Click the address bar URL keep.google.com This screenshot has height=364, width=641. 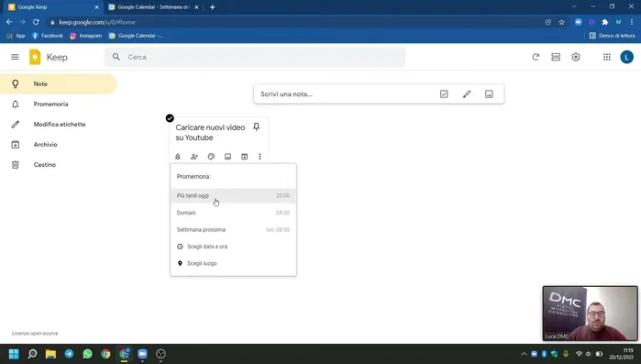(x=97, y=22)
